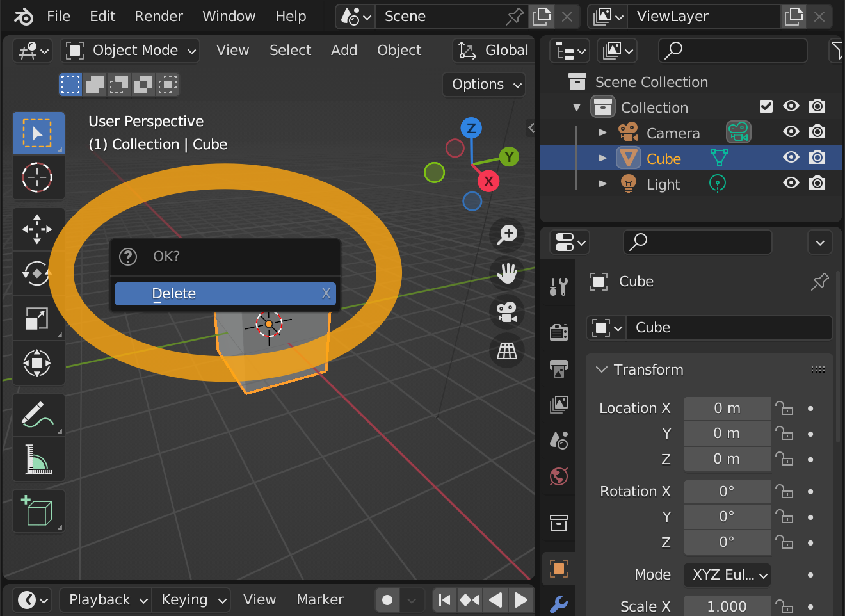This screenshot has height=616, width=845.
Task: Select the Annotate pencil tool
Action: click(x=38, y=415)
